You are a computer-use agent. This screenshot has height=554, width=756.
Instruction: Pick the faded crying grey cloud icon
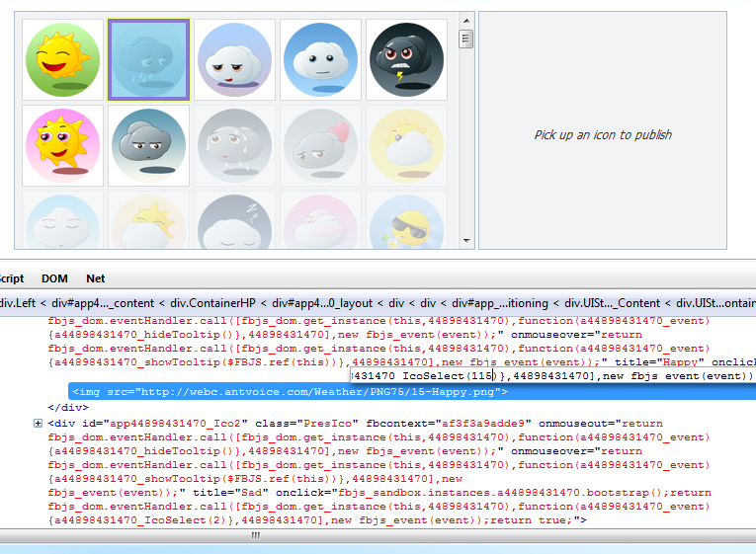pos(234,145)
